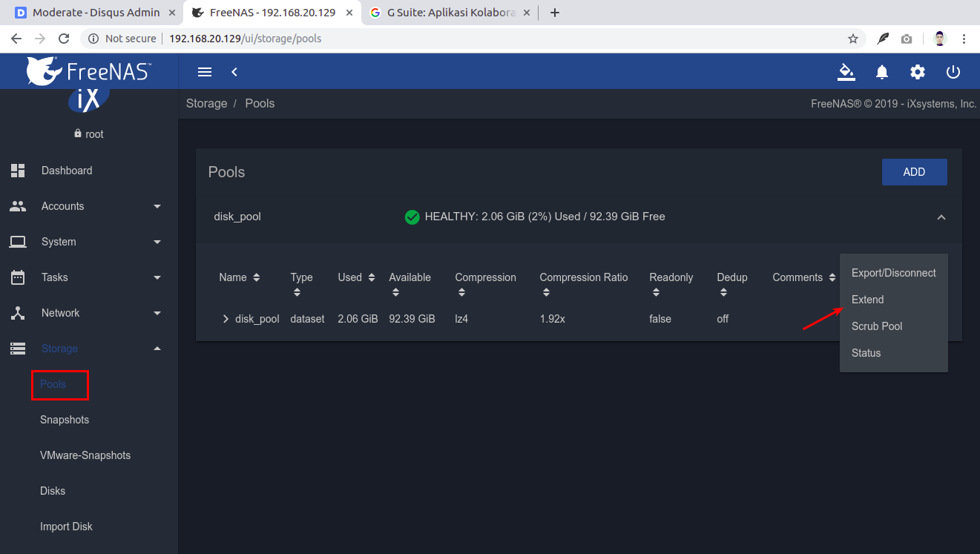The height and width of the screenshot is (554, 980).
Task: Switch to the G Suite browser tab
Action: [451, 13]
